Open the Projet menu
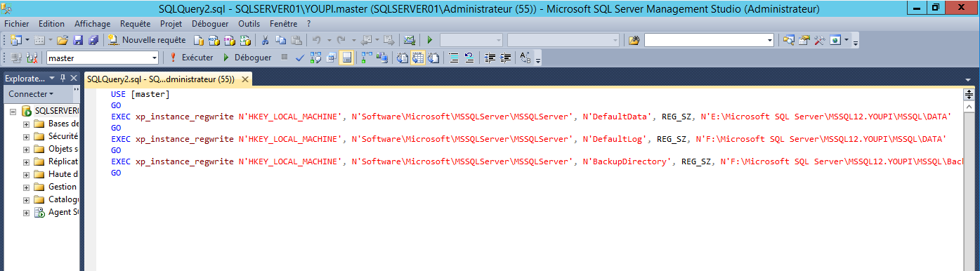Screen dimensions: 980x271 tap(171, 23)
